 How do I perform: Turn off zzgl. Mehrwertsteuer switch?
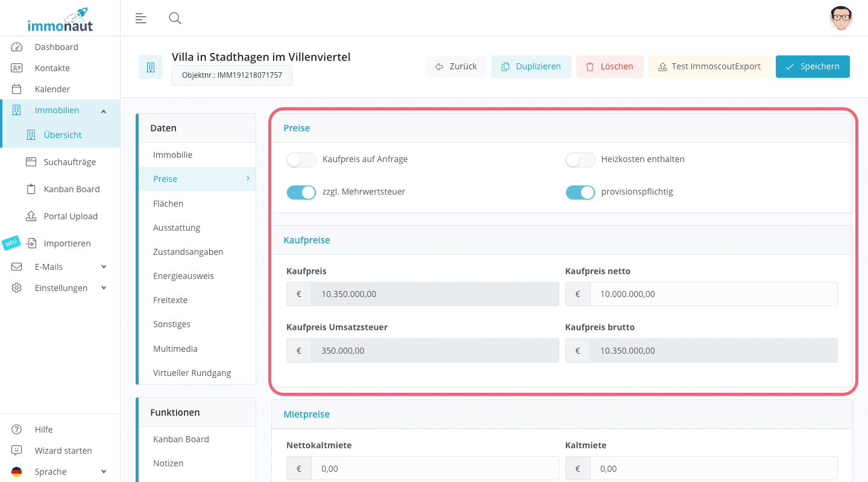[301, 192]
